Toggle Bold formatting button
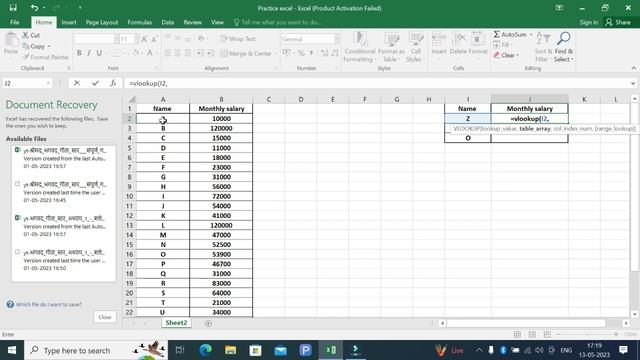Viewport: 640px width, 360px height. (x=79, y=53)
